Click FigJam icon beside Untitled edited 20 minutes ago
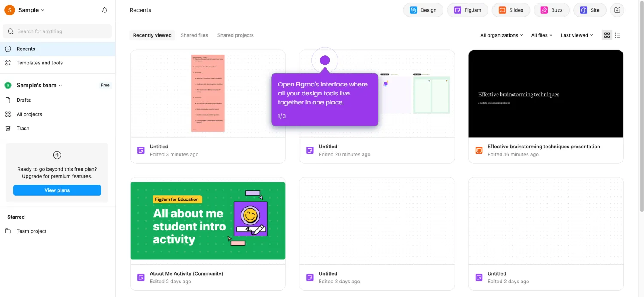Viewport: 644px width, 297px height. click(310, 150)
